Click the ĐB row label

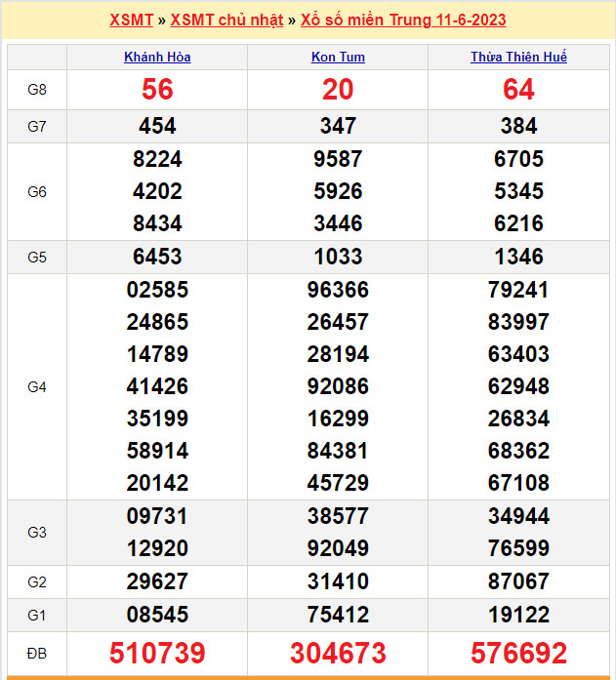(x=37, y=653)
